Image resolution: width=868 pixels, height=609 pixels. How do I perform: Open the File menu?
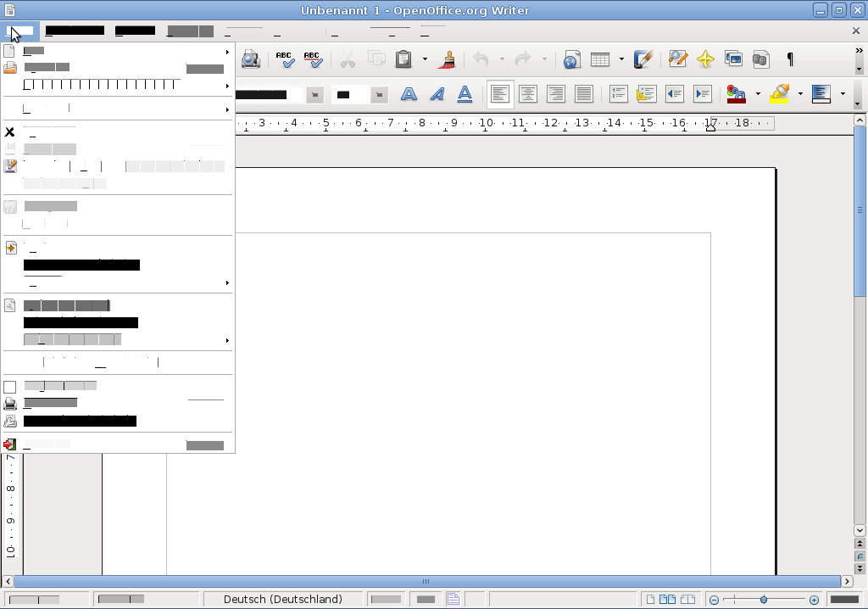pos(21,31)
